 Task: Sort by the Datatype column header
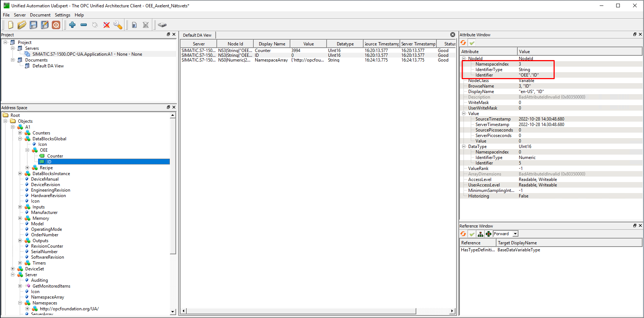tap(345, 44)
